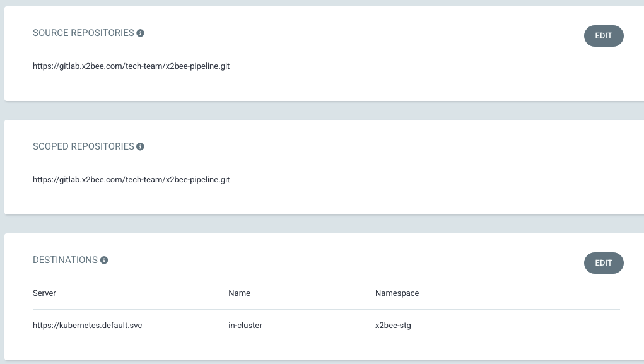This screenshot has width=644, height=364.
Task: Click the DESTINATIONS heading
Action: pyautogui.click(x=66, y=260)
